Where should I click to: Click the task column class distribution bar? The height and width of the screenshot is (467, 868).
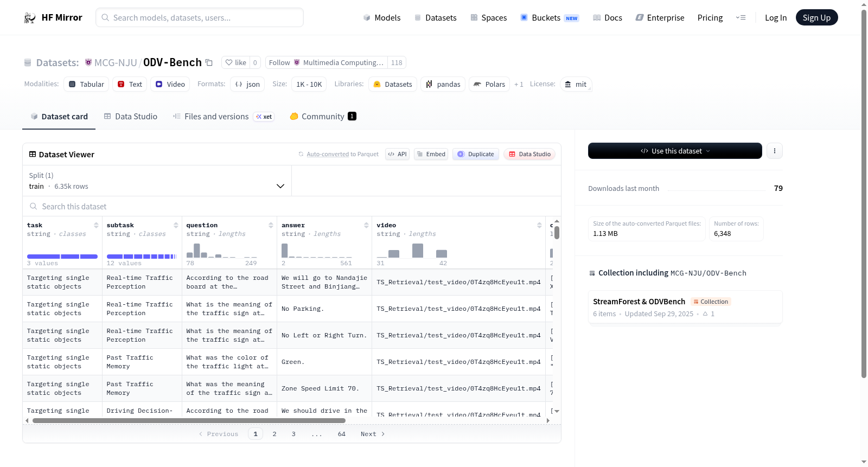tap(62, 256)
